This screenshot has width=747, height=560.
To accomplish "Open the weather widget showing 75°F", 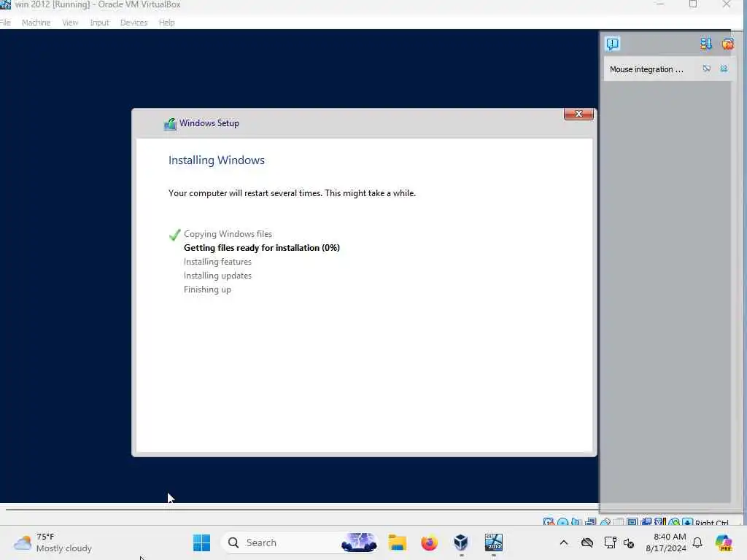I will coord(53,542).
